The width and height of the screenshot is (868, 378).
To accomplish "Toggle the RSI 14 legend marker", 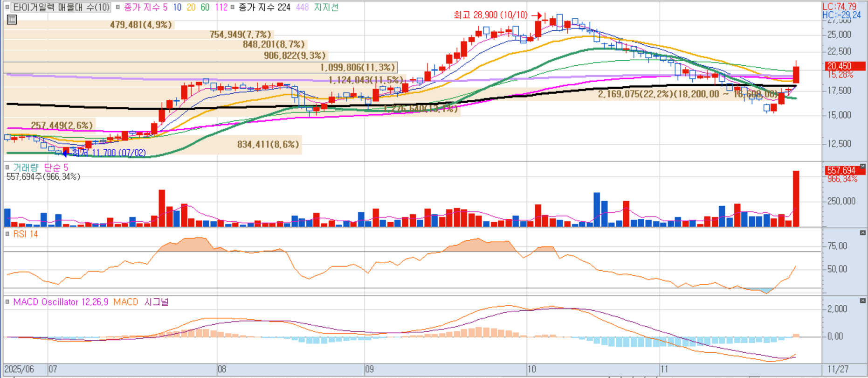I will pos(7,234).
